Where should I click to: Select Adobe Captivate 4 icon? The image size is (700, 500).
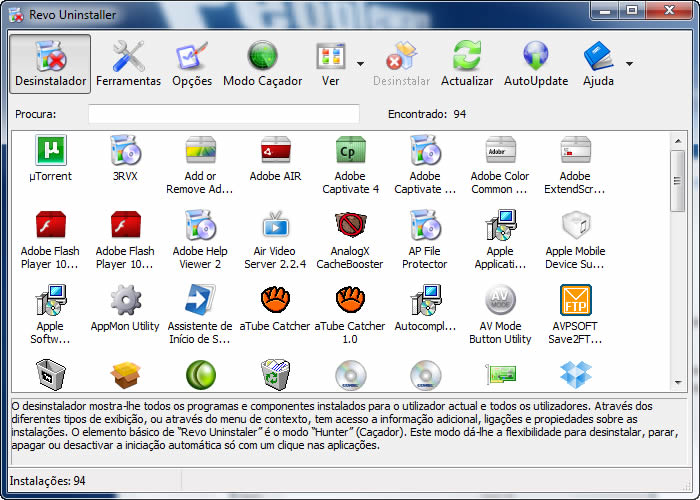coord(350,152)
